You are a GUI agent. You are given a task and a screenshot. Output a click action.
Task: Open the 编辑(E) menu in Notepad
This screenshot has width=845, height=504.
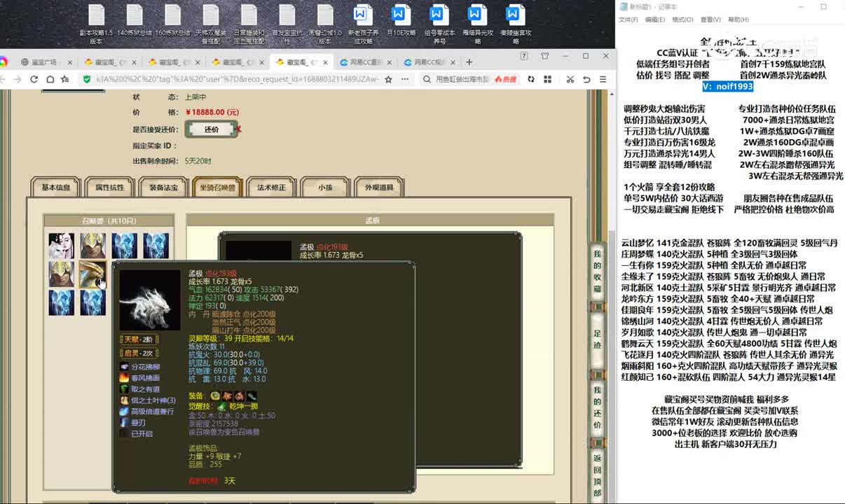[x=656, y=20]
